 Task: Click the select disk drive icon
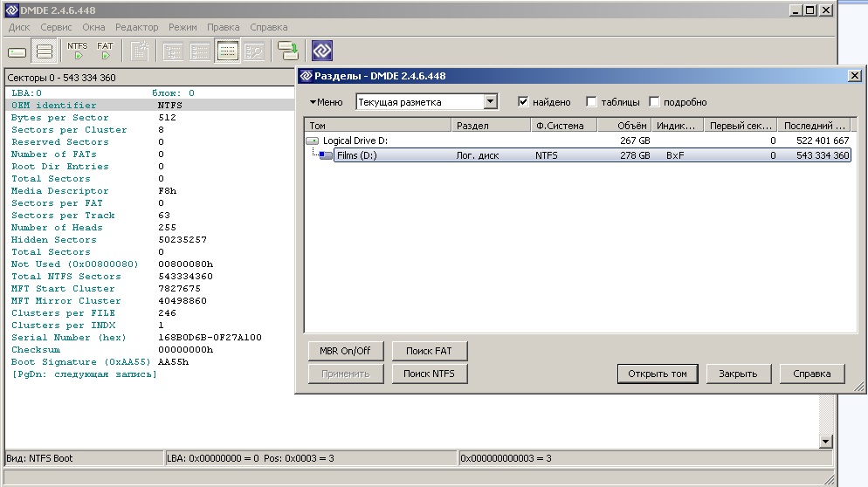pos(17,51)
